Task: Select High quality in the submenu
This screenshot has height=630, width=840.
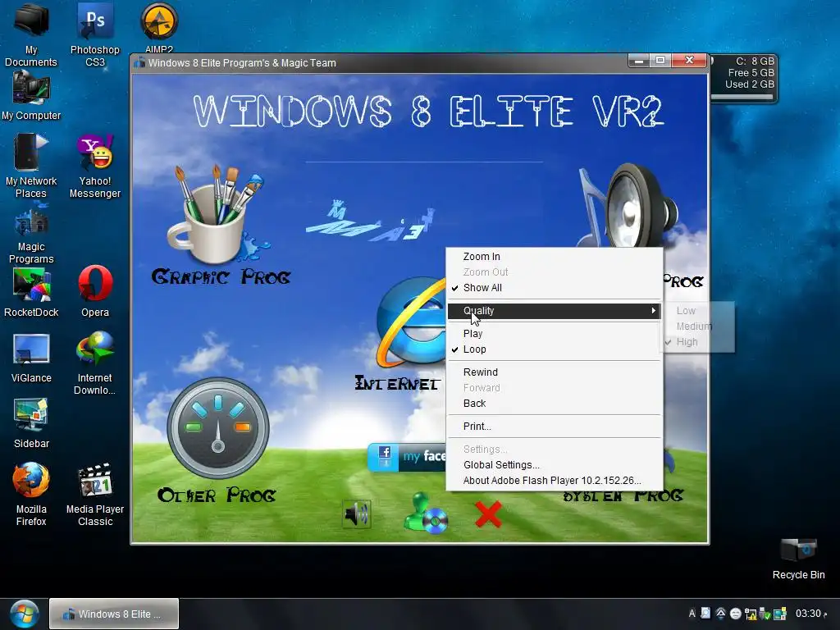Action: 698,342
